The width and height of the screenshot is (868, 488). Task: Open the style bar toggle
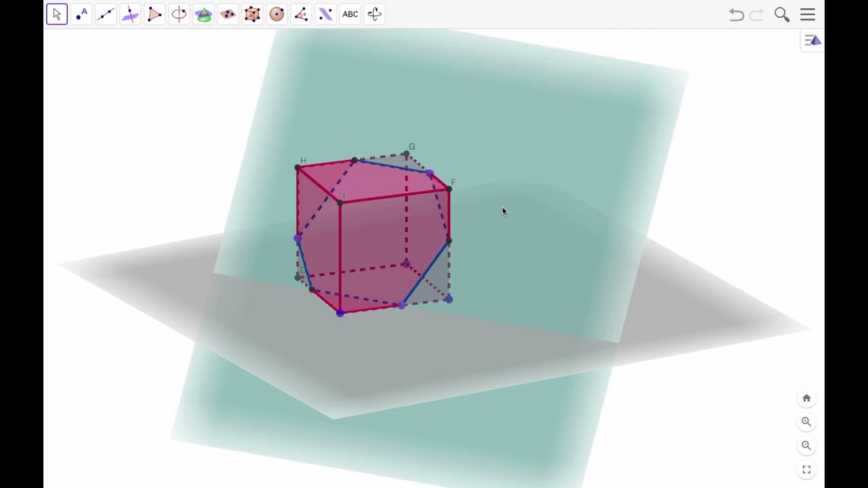point(812,41)
